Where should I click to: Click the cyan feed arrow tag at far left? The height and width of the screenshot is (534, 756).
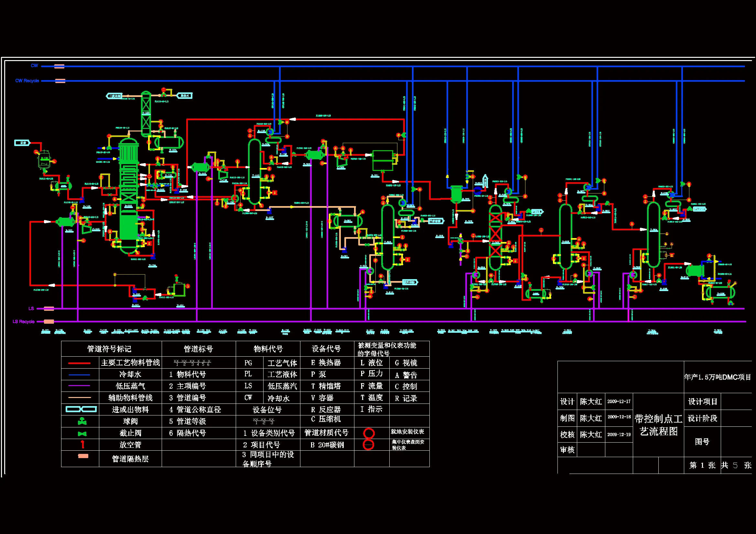(x=22, y=143)
